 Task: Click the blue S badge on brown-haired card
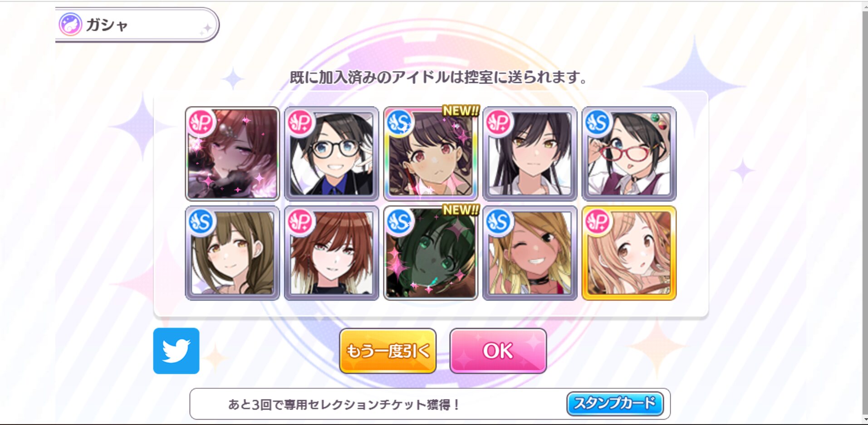(201, 222)
